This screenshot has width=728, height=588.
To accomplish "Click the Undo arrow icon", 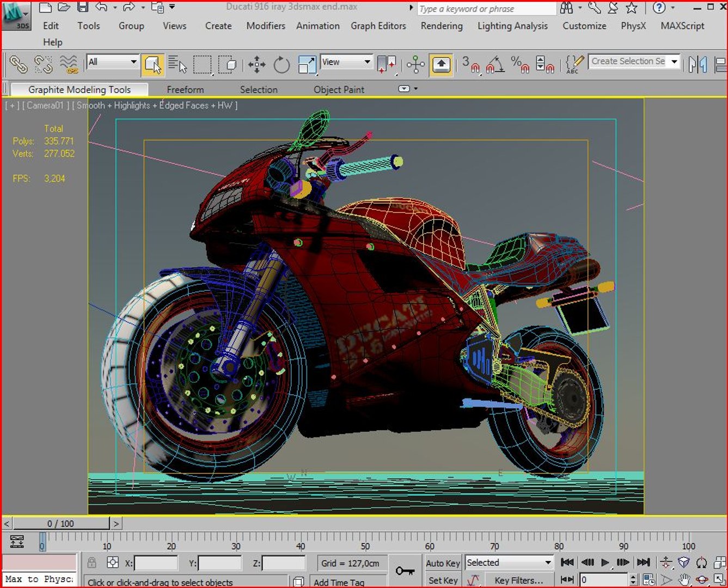I will click(x=101, y=7).
